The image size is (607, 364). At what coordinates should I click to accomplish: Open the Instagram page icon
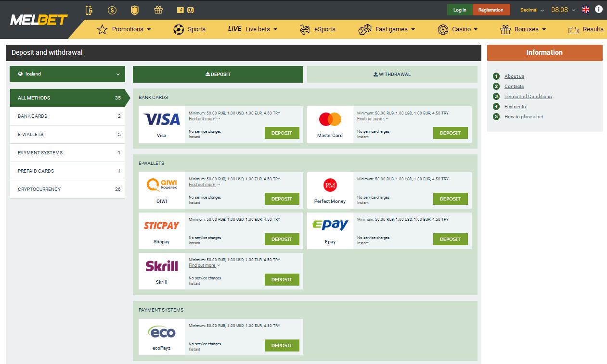click(x=191, y=10)
